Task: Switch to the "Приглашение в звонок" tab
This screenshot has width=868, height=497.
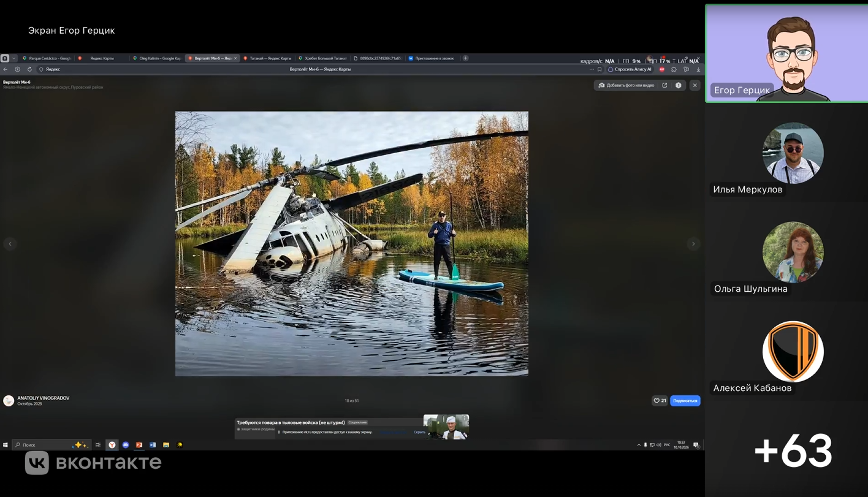Action: [433, 58]
